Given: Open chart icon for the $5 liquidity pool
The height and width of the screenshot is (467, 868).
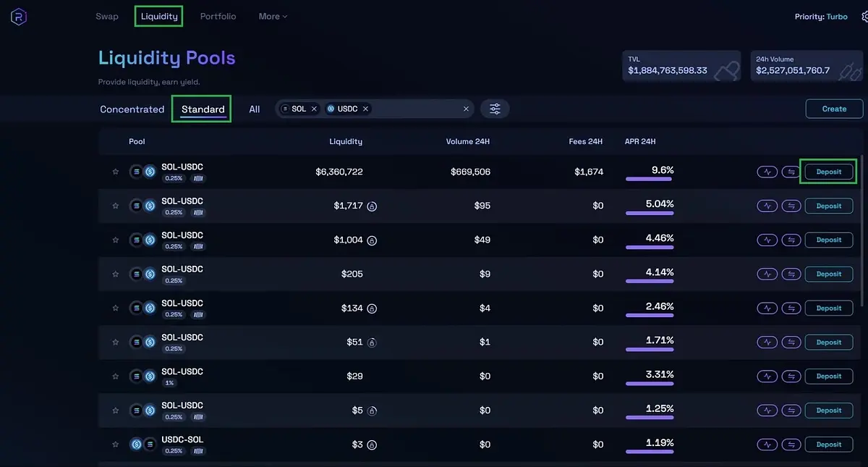Looking at the screenshot, I should (x=767, y=411).
